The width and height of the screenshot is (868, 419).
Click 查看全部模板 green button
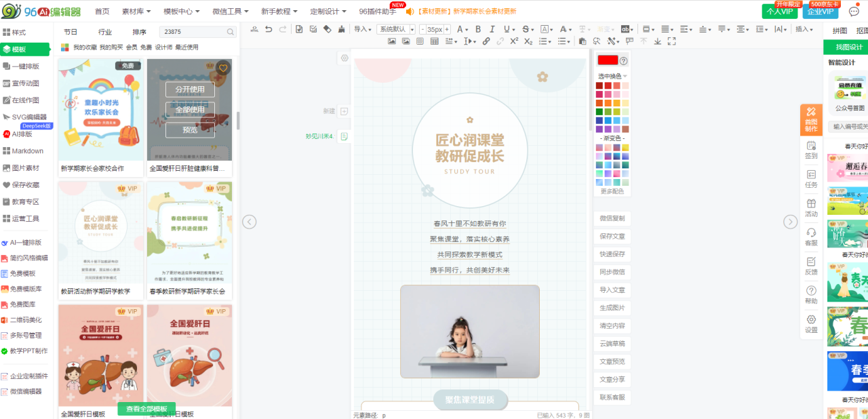point(146,409)
